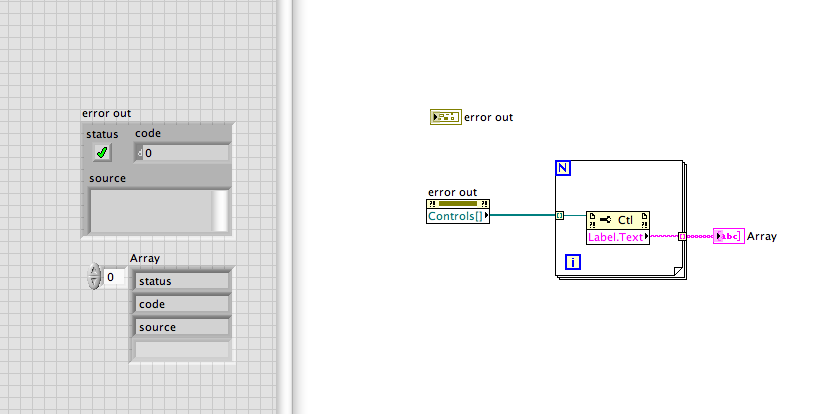814x414 pixels.
Task: Click the source box vertical scrollbar
Action: tap(220, 210)
